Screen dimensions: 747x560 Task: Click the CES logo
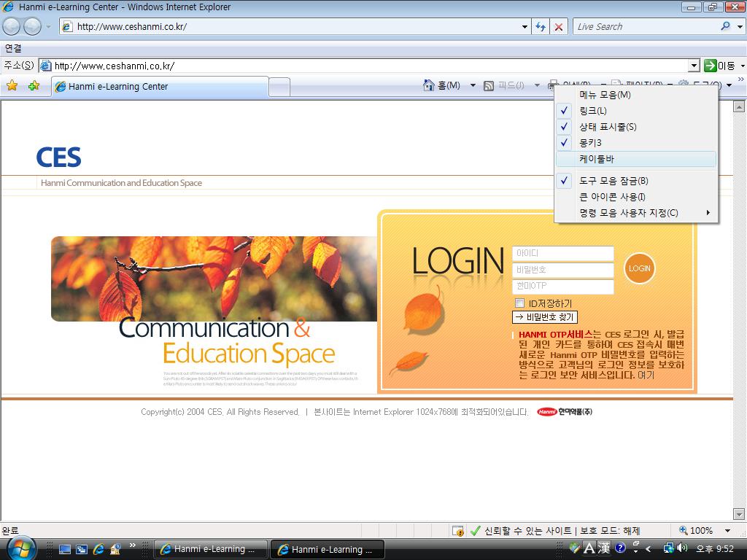point(58,157)
